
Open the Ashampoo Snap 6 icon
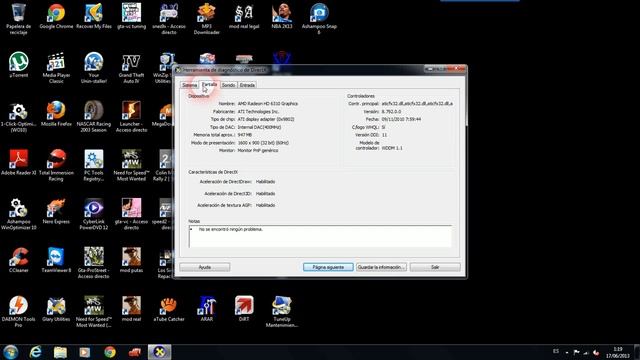pyautogui.click(x=319, y=18)
